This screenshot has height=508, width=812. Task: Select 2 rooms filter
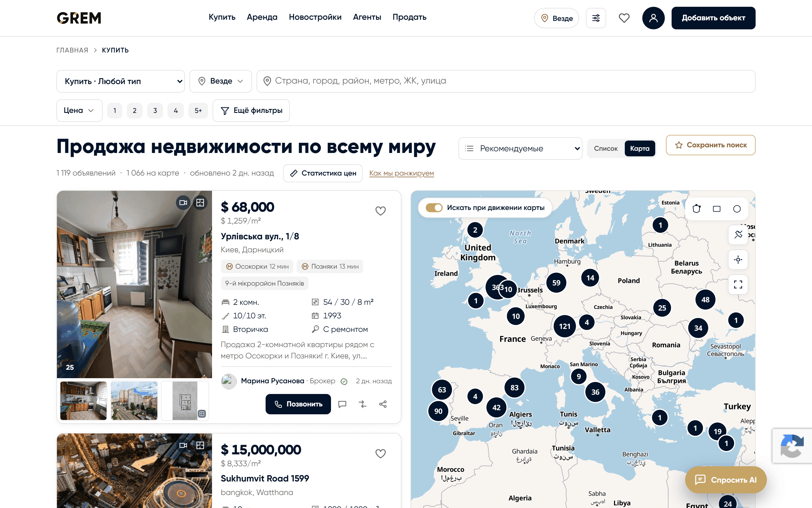pyautogui.click(x=134, y=111)
